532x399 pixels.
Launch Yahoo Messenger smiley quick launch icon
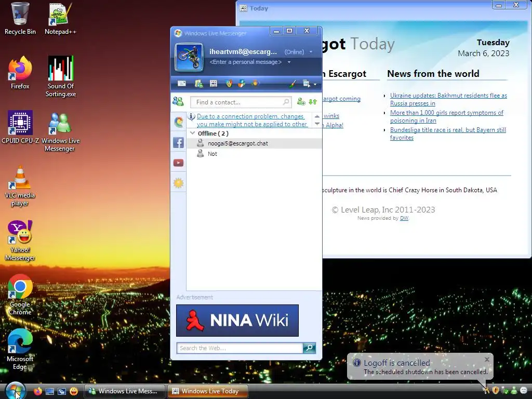click(74, 391)
